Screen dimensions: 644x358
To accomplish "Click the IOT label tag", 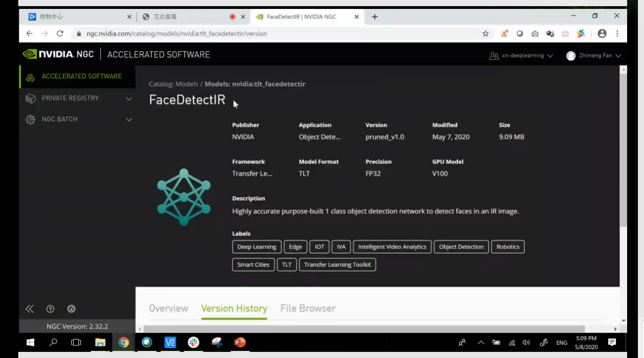I will coord(319,247).
